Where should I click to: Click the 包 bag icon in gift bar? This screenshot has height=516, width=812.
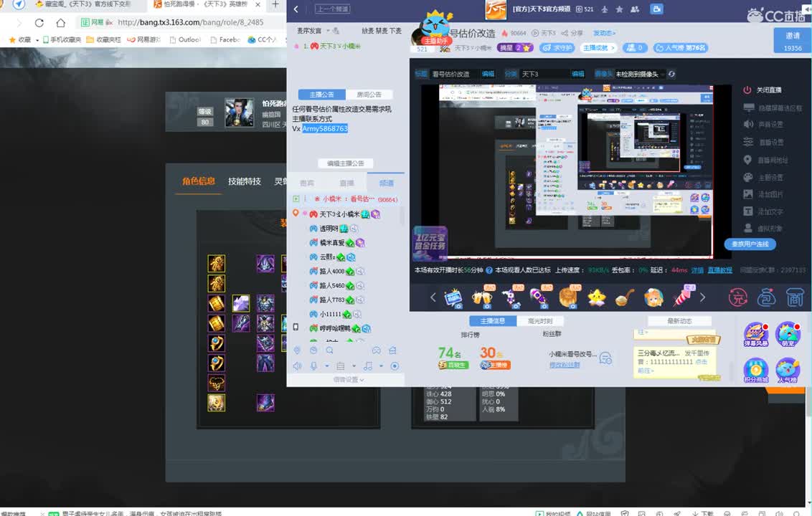(766, 297)
